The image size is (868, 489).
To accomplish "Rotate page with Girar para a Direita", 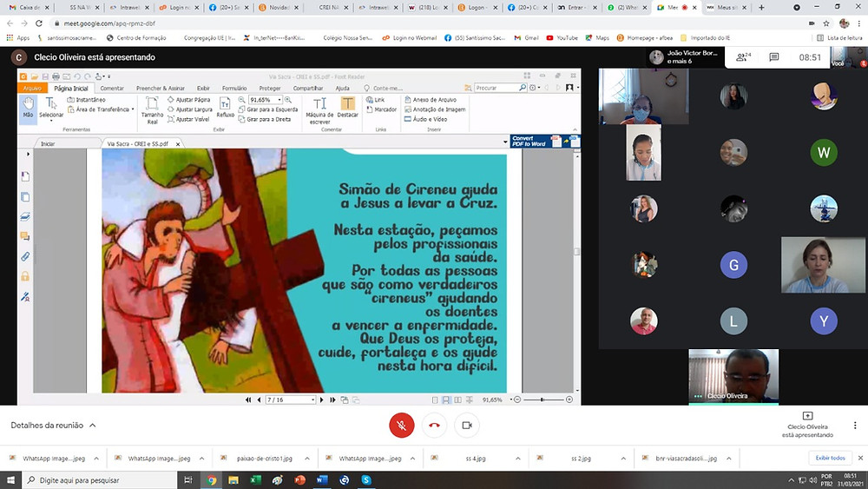I will [x=265, y=119].
